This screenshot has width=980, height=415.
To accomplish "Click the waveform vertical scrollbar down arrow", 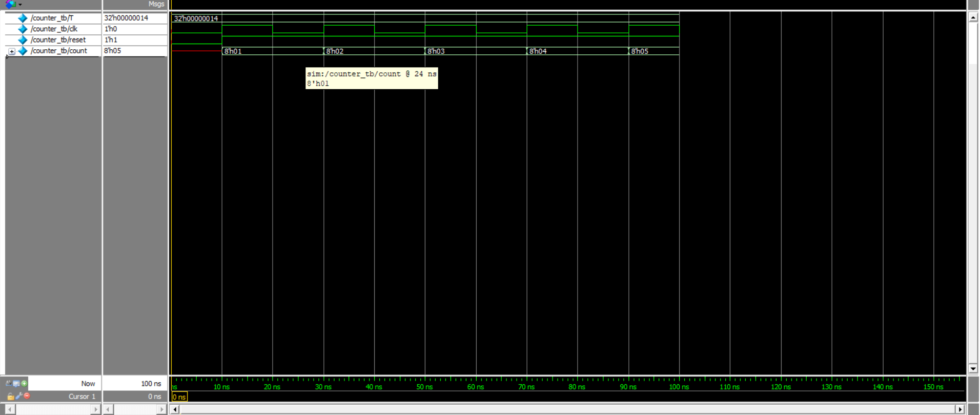I will click(x=973, y=368).
